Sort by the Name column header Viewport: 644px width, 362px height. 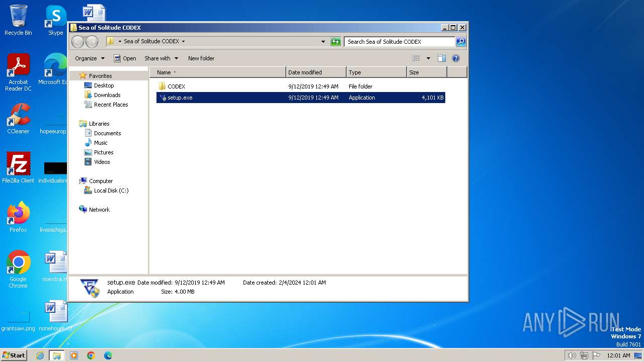click(218, 72)
